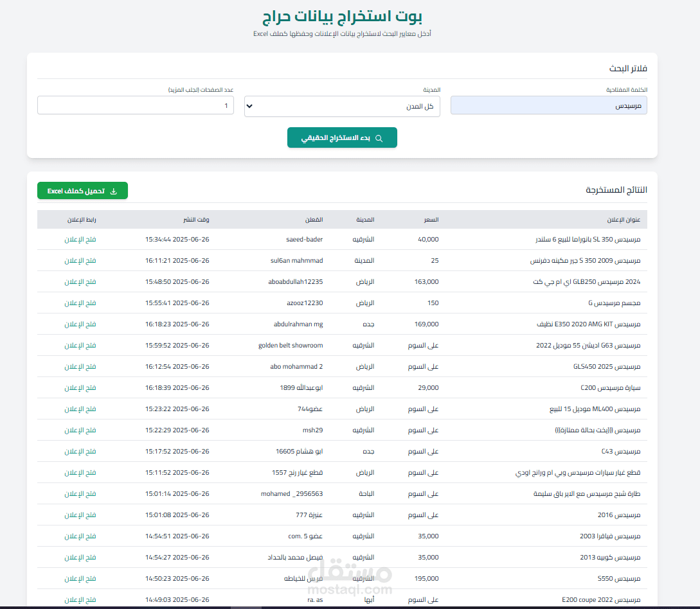Open the ad link in the C43 row
The width and height of the screenshot is (700, 609).
click(80, 452)
